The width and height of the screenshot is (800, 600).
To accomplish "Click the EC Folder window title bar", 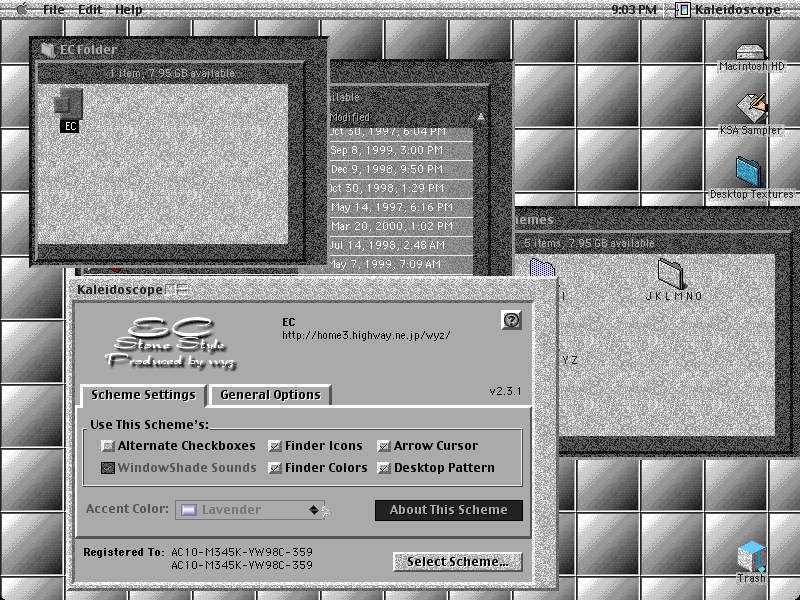I will coord(179,50).
